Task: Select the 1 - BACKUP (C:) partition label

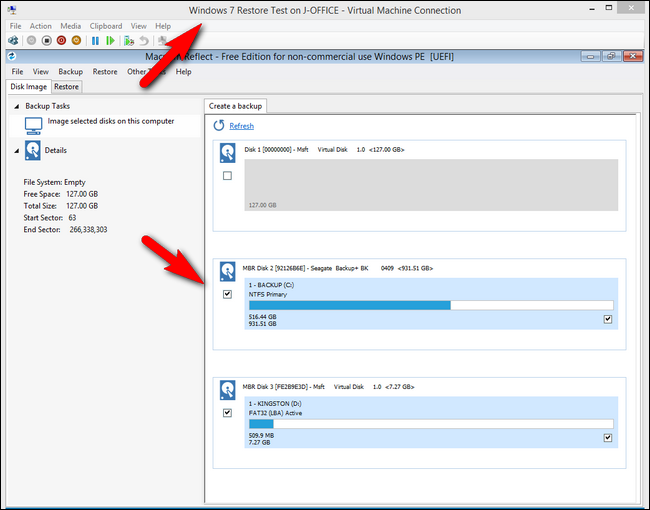Action: pos(272,285)
